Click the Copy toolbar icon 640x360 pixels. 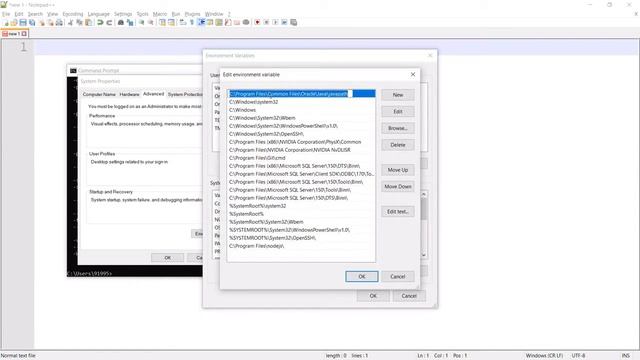(x=79, y=22)
